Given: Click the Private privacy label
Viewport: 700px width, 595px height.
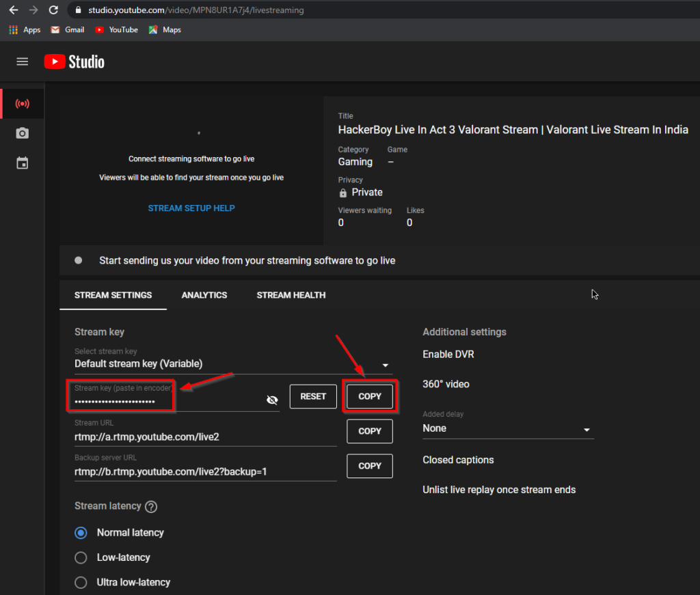Looking at the screenshot, I should click(x=367, y=192).
